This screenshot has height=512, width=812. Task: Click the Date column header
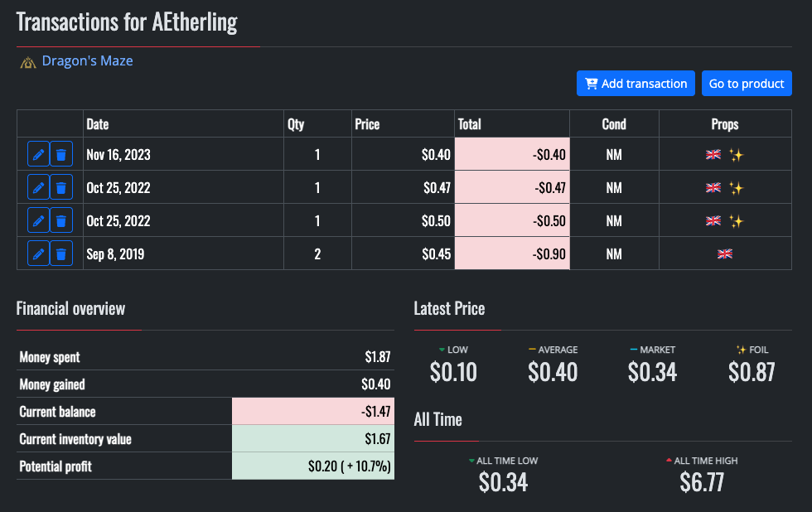tap(98, 124)
